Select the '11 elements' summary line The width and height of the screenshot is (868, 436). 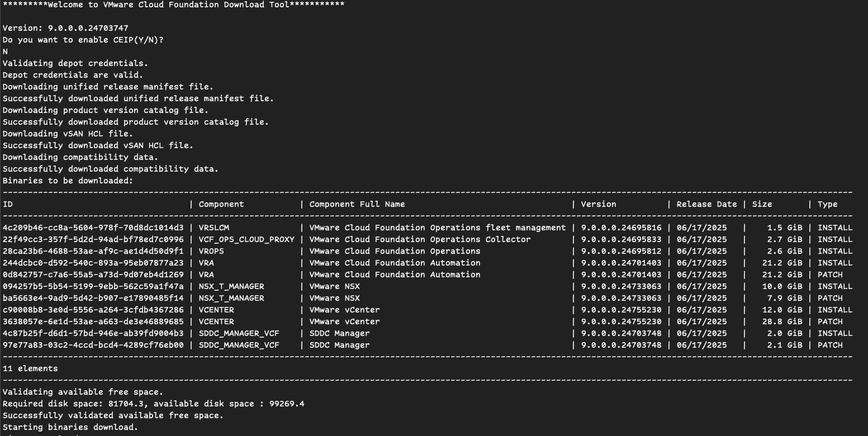point(30,369)
